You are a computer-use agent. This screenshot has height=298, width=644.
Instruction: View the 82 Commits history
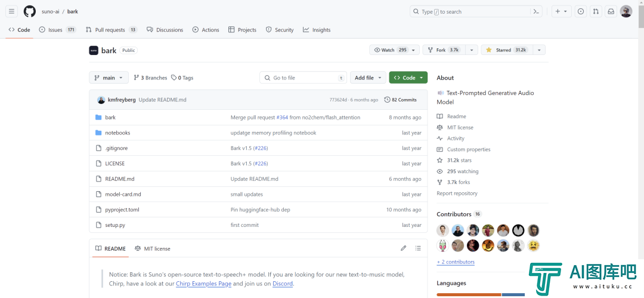pyautogui.click(x=401, y=100)
